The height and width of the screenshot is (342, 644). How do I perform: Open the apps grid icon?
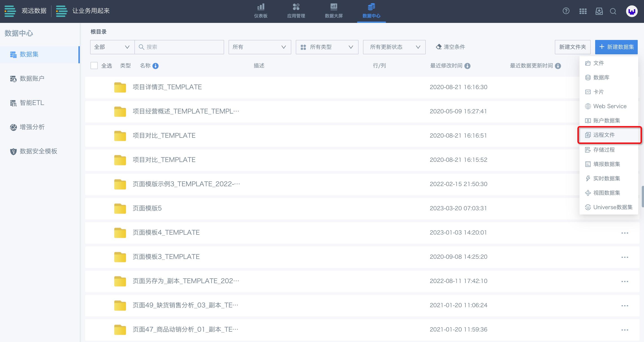point(583,11)
